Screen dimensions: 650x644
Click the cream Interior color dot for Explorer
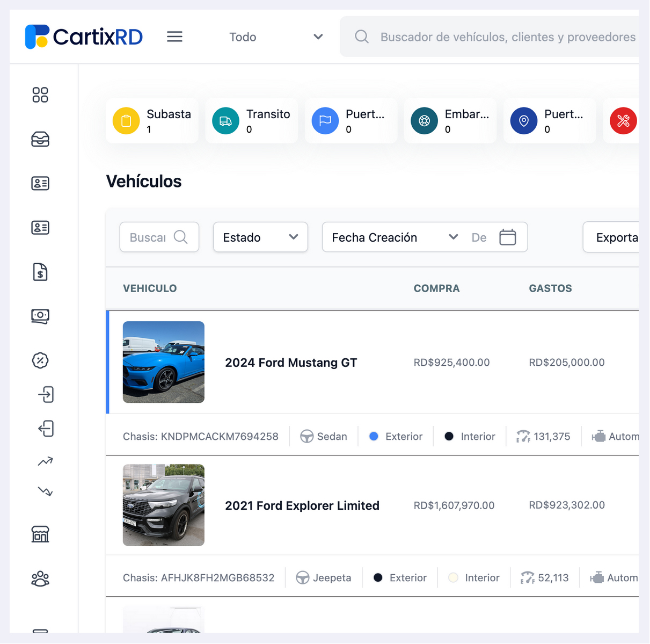(454, 577)
